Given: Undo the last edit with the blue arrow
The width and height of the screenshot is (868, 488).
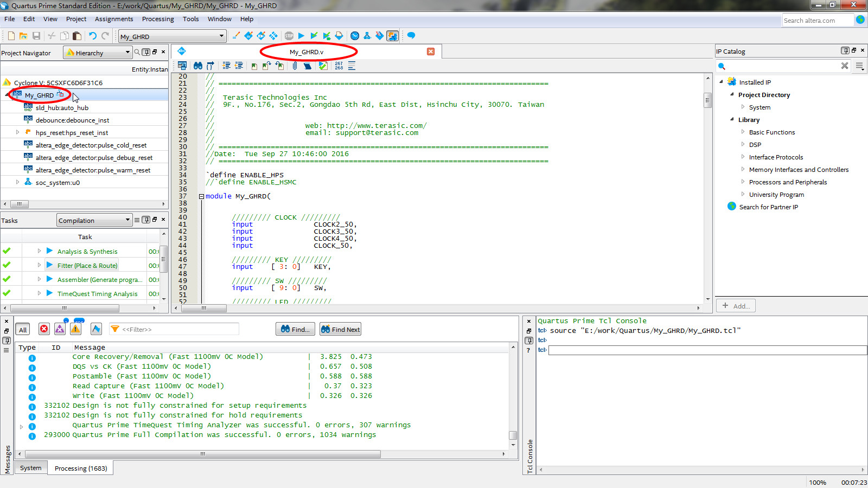Looking at the screenshot, I should [x=93, y=36].
